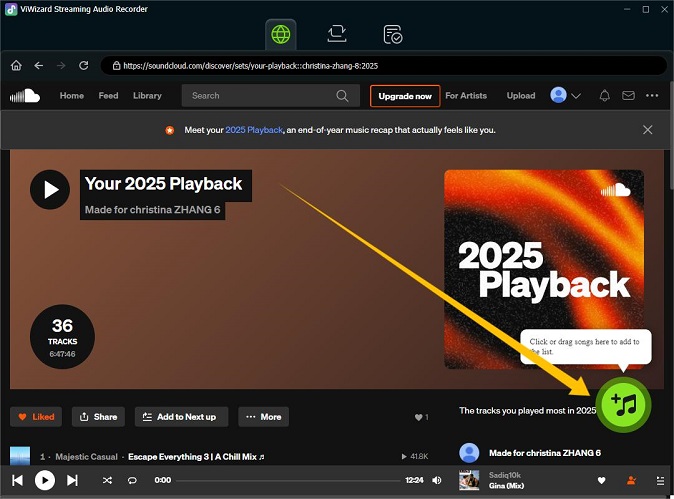
Task: Open the Upload link
Action: 521,95
